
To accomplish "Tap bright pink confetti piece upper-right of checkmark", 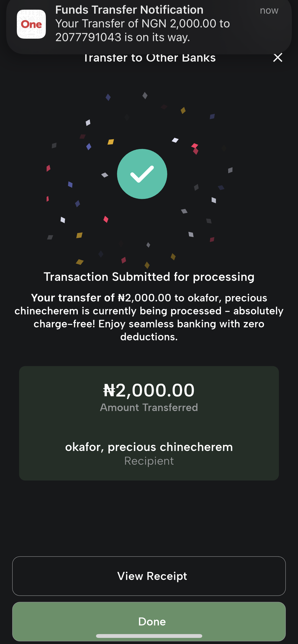I will tap(195, 146).
